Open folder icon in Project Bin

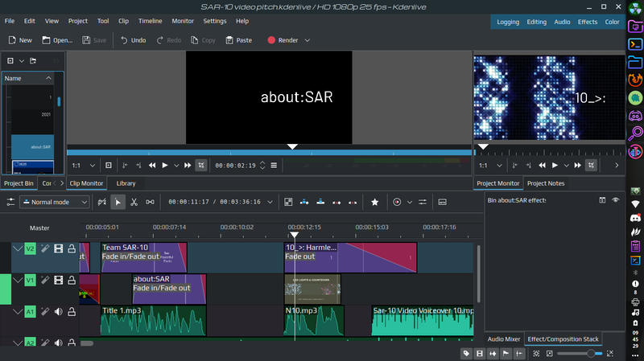[33, 61]
